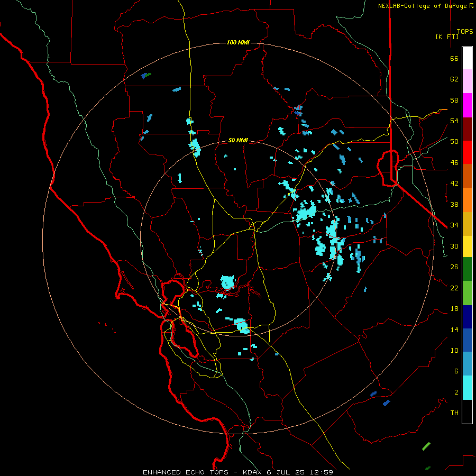The height and width of the screenshot is (476, 476).
Task: Click the 62 value in the legend
Action: click(x=454, y=79)
